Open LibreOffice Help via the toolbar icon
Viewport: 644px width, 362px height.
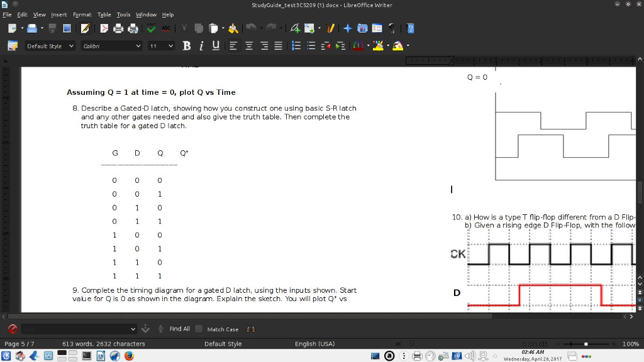410,28
